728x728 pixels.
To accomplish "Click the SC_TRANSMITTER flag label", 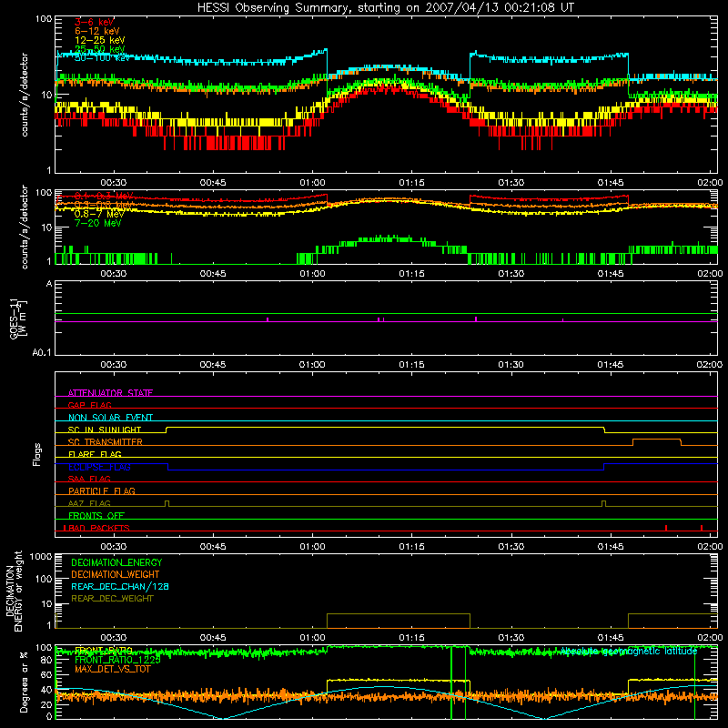I will [105, 442].
